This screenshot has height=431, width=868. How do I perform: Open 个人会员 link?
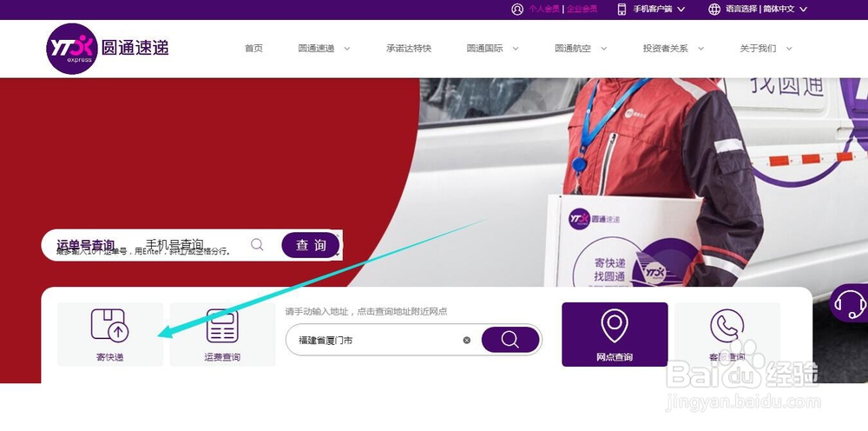(x=544, y=10)
